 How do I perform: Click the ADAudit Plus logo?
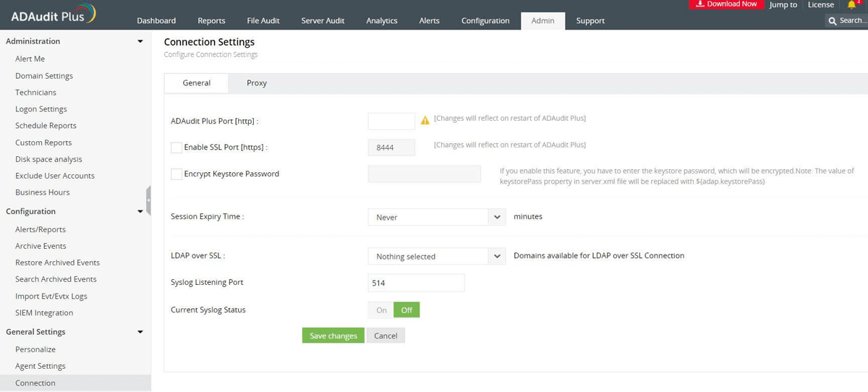point(49,15)
